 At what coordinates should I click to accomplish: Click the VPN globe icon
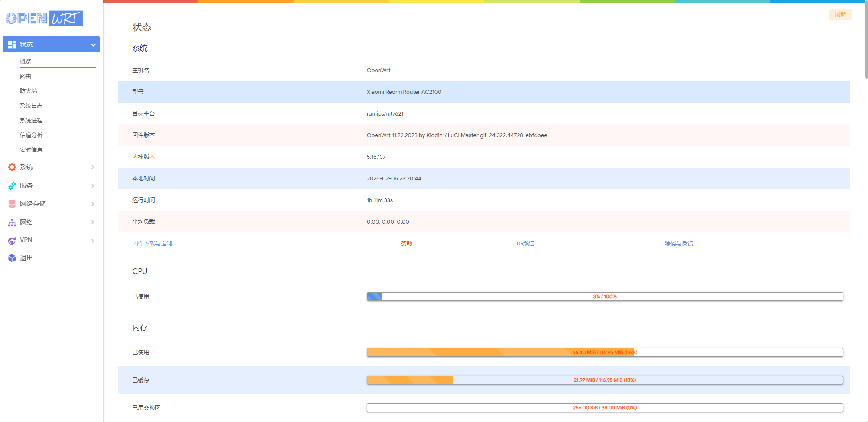(x=12, y=240)
